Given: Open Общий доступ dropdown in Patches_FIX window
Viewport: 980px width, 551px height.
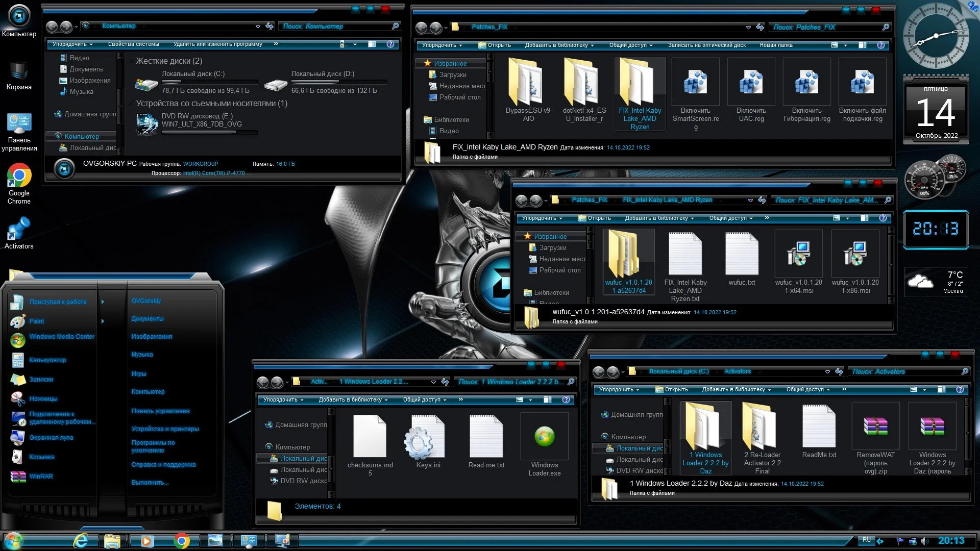Looking at the screenshot, I should tap(630, 45).
